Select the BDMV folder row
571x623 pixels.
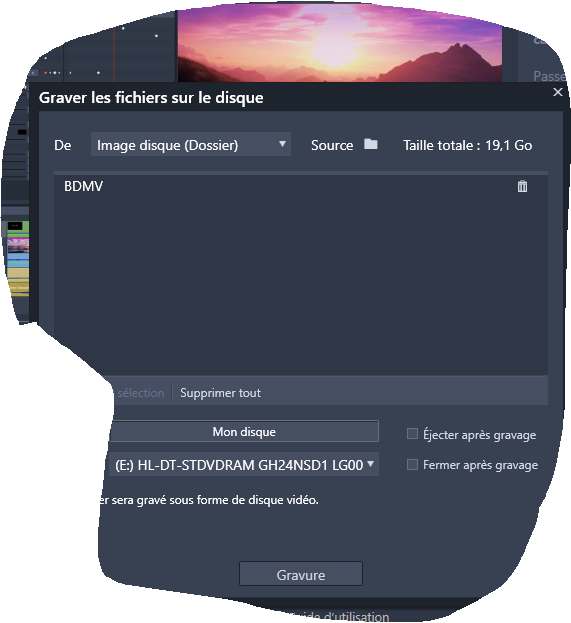click(301, 186)
